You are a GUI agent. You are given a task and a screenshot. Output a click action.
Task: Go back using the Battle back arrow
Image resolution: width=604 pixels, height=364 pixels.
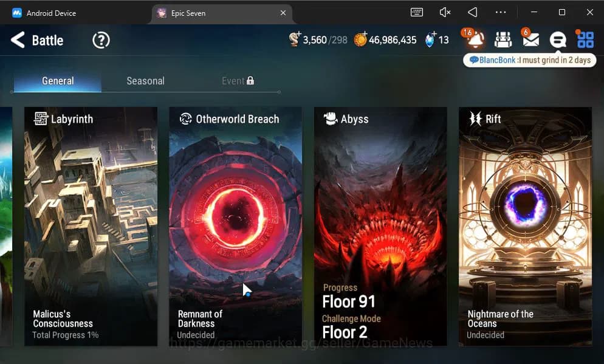click(18, 40)
